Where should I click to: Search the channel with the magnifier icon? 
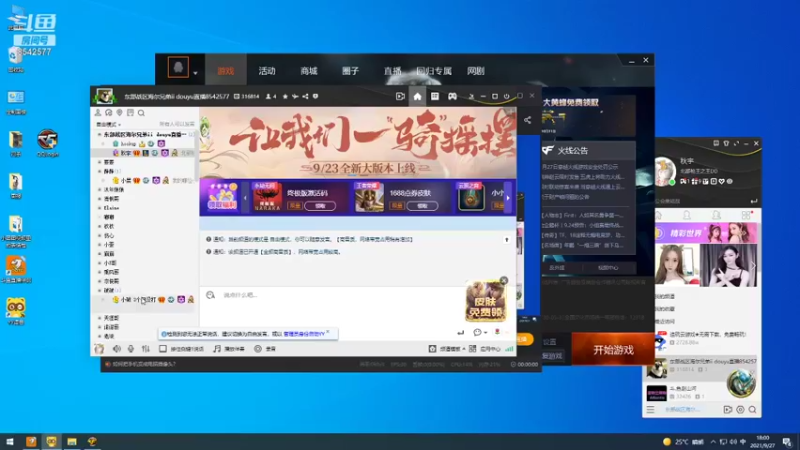click(141, 113)
